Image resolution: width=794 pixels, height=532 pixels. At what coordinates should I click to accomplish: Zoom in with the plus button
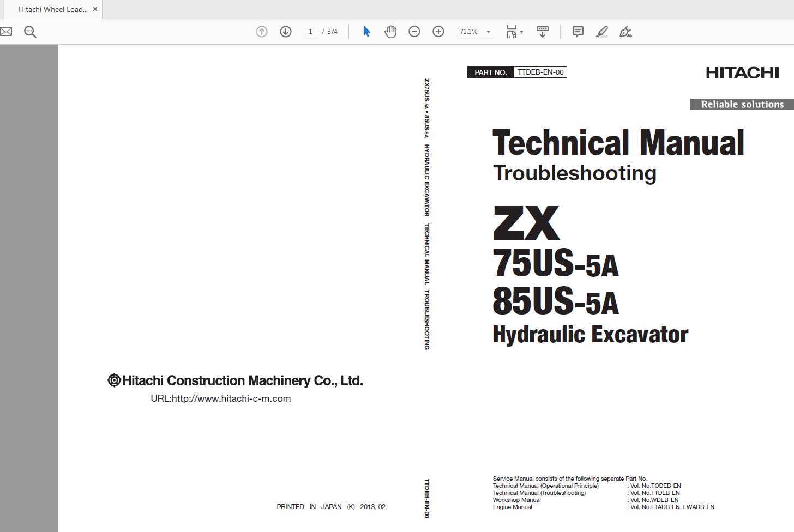(x=438, y=32)
